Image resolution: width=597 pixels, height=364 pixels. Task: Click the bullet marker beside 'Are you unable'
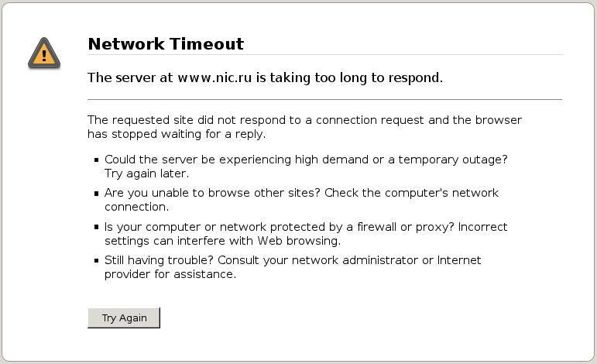tap(97, 194)
